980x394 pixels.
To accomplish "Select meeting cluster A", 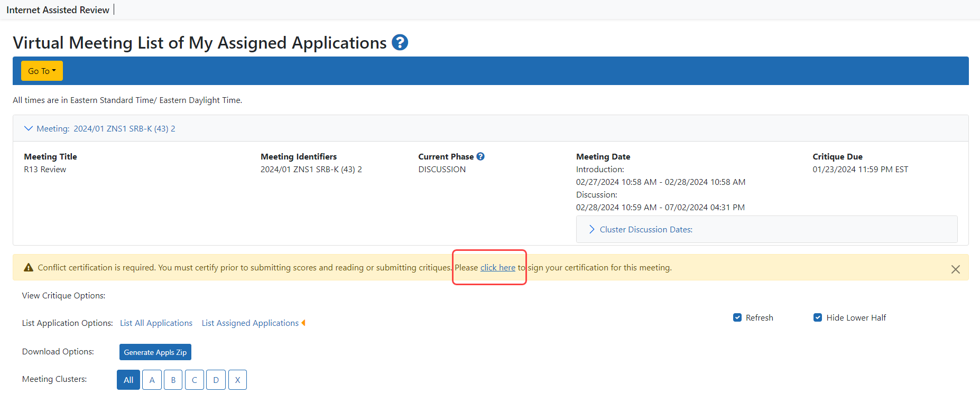I will pyautogui.click(x=152, y=380).
